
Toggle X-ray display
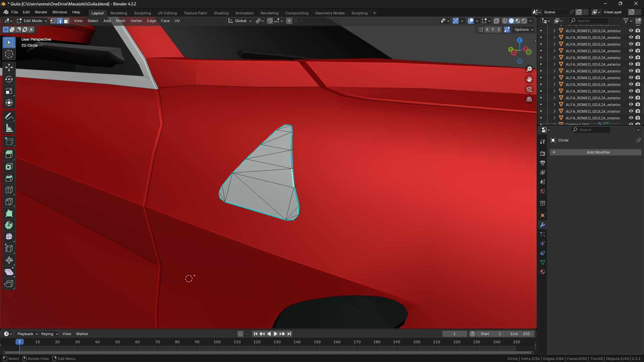tap(497, 21)
